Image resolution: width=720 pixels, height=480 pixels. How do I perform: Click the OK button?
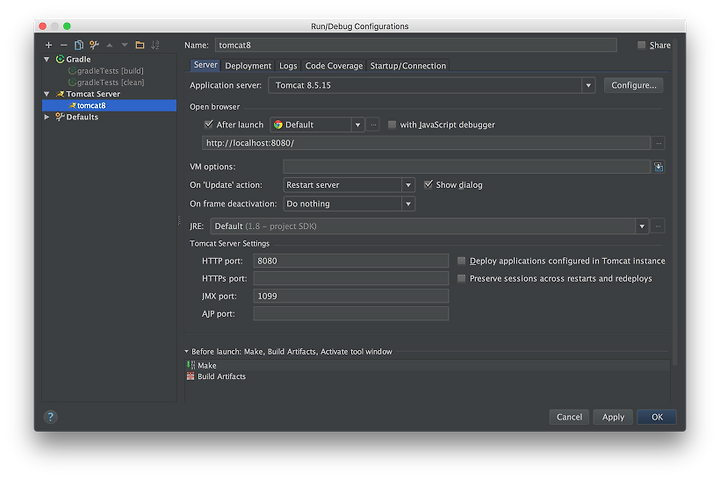(x=657, y=417)
